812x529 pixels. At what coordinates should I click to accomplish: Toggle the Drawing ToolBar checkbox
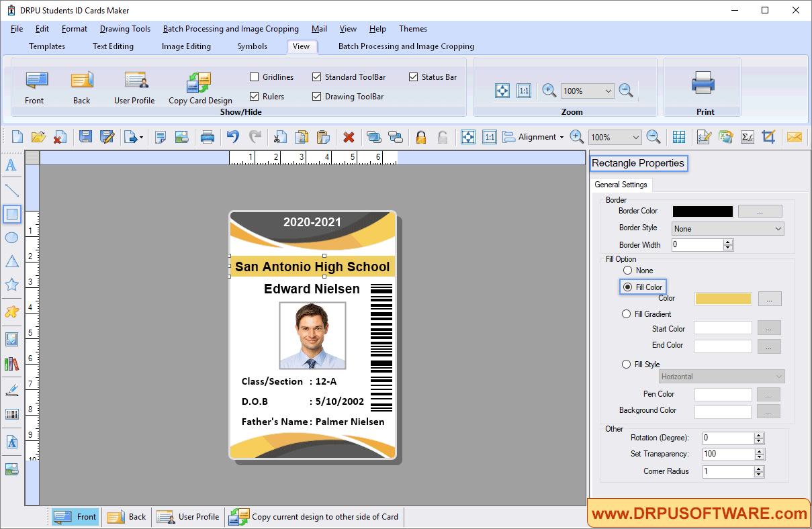(x=317, y=97)
